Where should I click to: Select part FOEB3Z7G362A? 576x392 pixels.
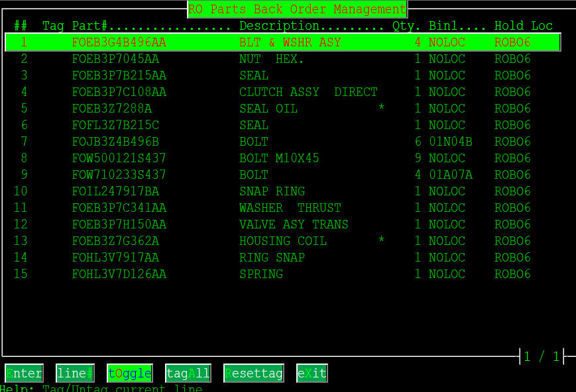click(x=115, y=241)
